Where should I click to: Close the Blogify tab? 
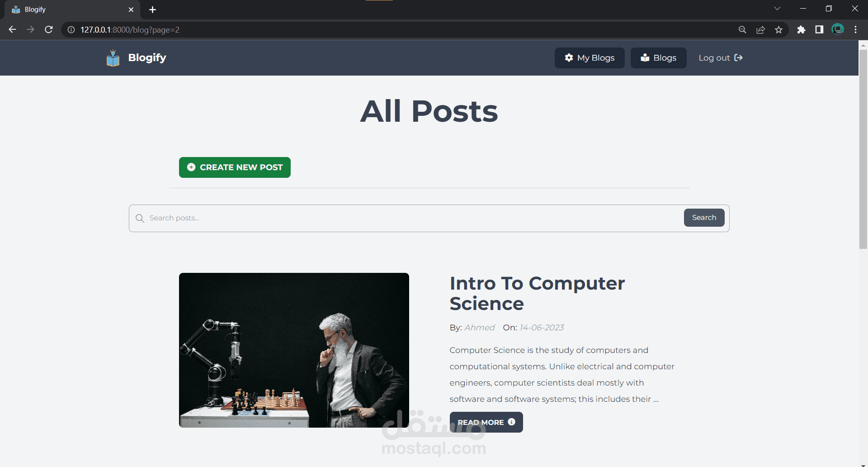[131, 10]
